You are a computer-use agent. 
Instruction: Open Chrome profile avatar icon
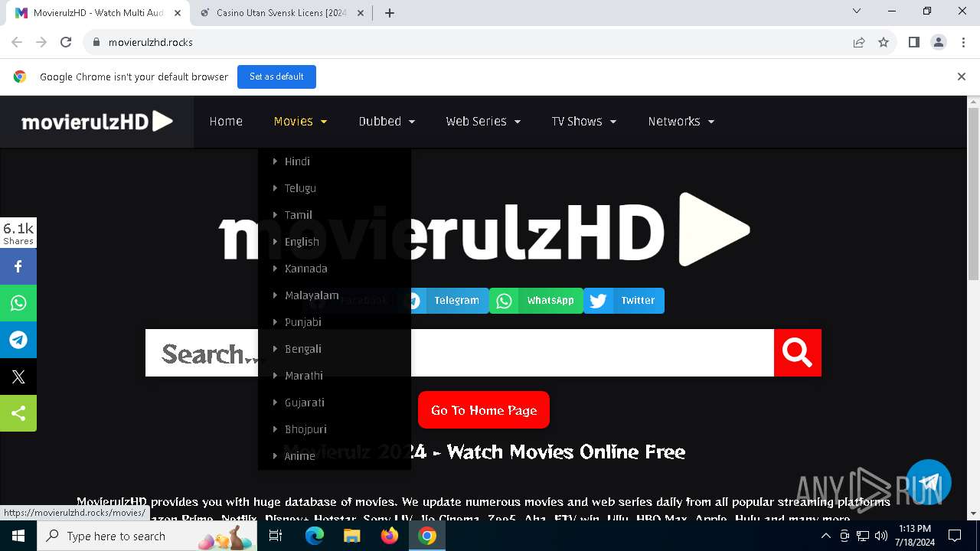click(x=938, y=42)
